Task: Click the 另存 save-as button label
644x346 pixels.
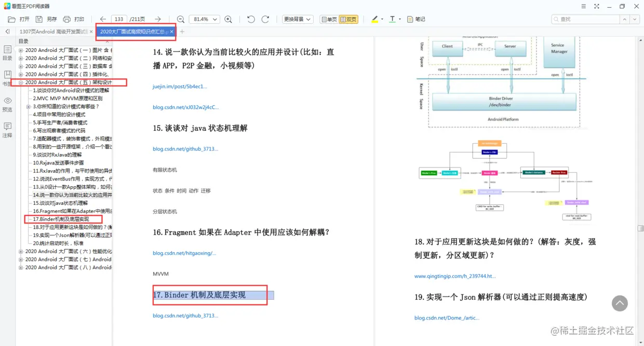Action: 52,19
